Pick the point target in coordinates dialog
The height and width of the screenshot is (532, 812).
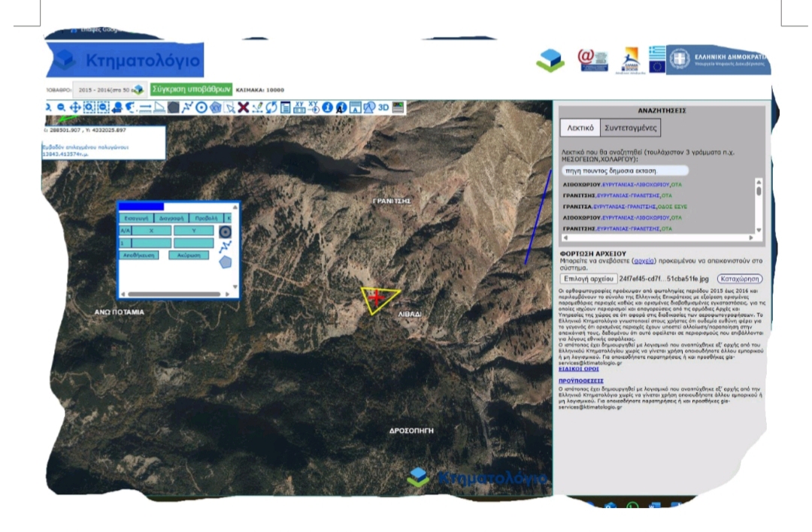point(225,231)
